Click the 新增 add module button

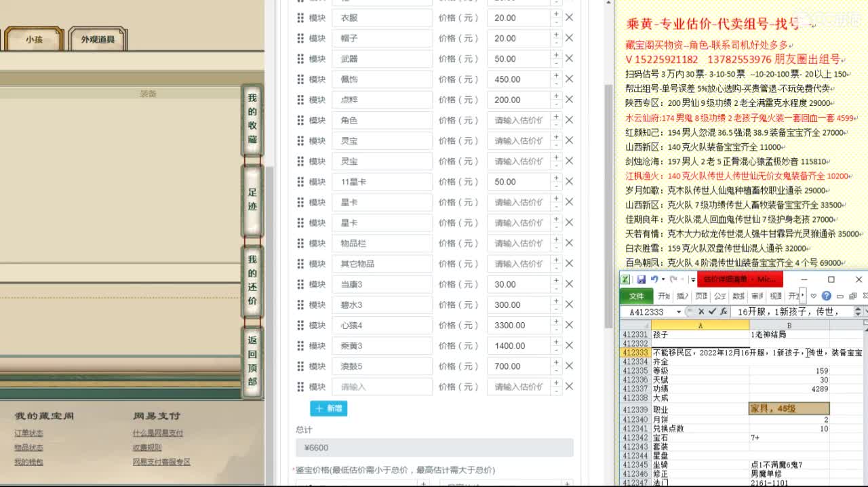329,408
